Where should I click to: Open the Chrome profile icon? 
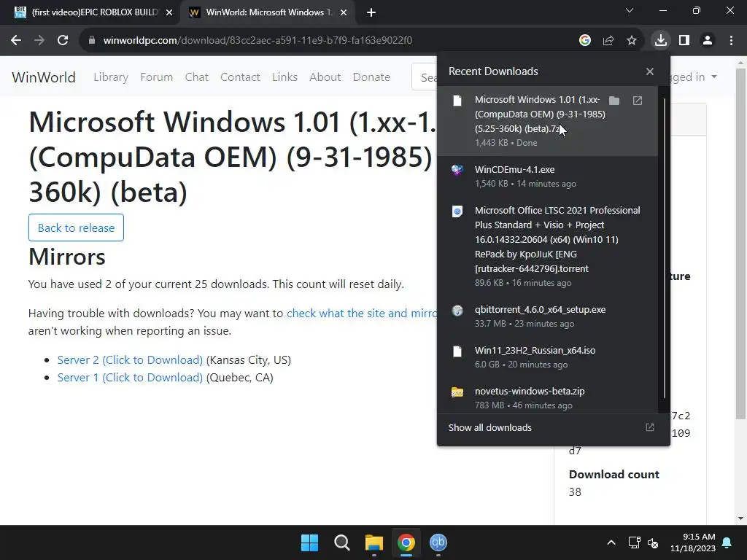click(708, 41)
